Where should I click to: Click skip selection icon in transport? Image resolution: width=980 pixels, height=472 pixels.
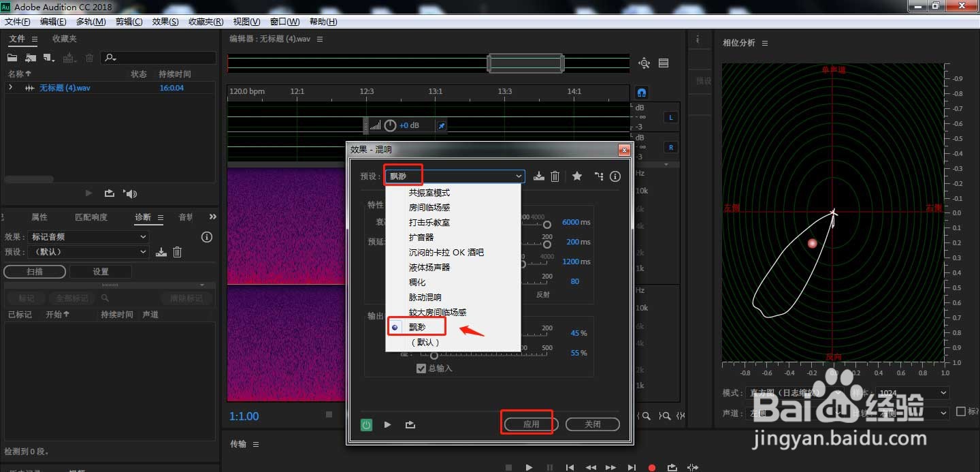coord(693,467)
